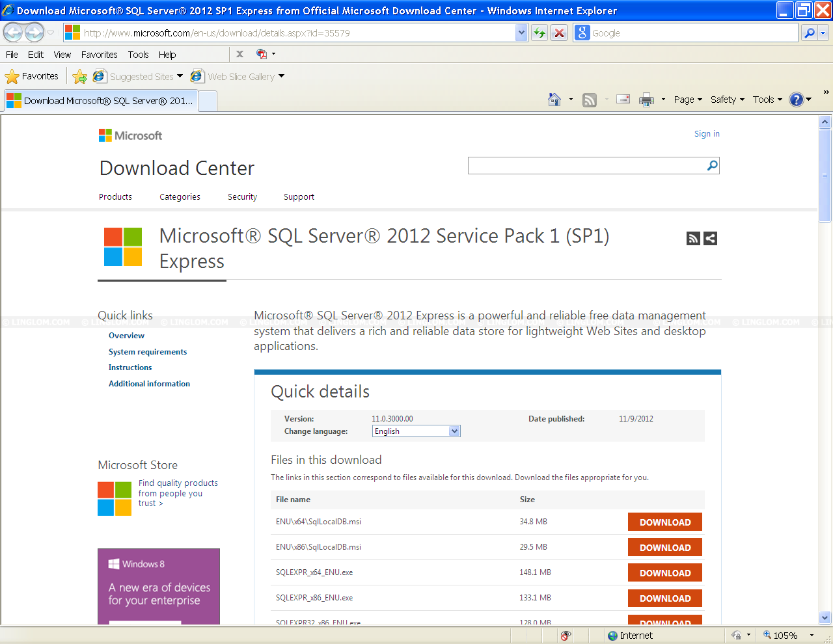Image resolution: width=833 pixels, height=644 pixels.
Task: Click the page Share icon
Action: (x=710, y=238)
